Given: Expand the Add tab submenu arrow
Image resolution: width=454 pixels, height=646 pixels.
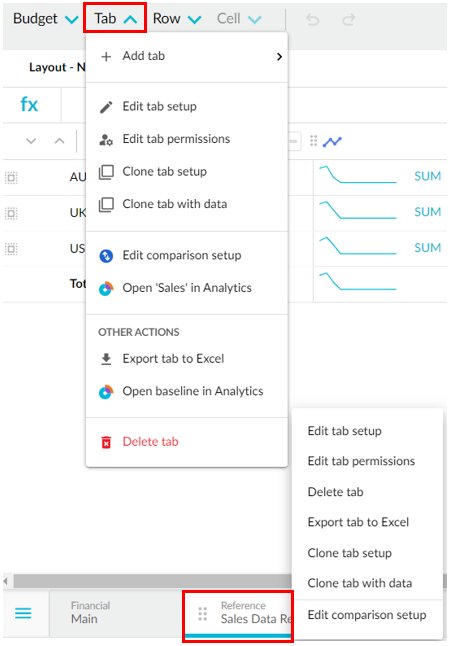Looking at the screenshot, I should point(279,56).
